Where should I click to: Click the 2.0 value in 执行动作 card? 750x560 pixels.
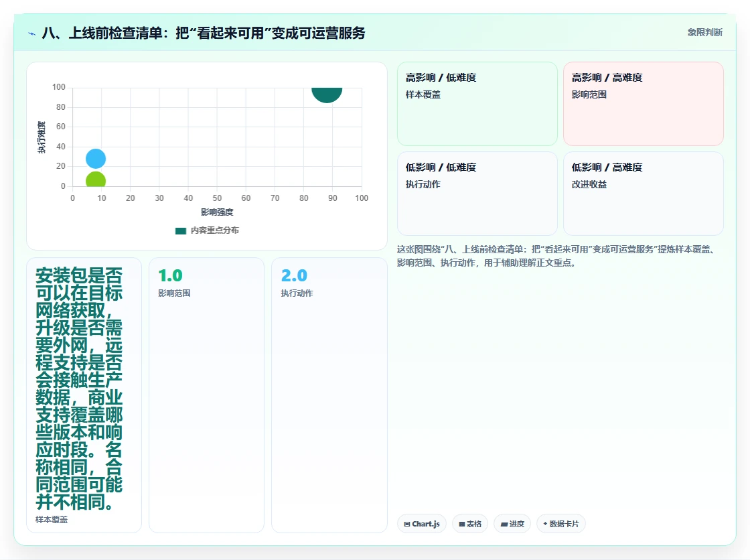(294, 276)
